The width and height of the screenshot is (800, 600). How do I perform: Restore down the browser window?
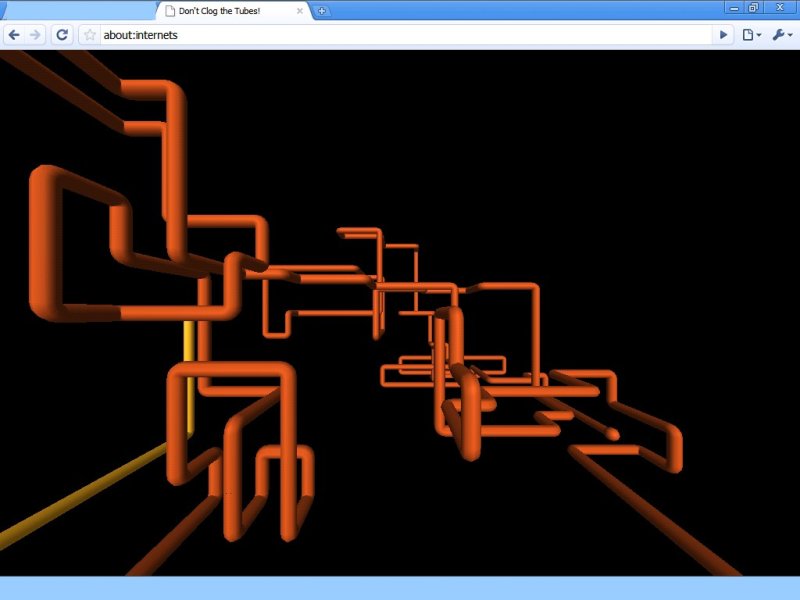point(753,7)
